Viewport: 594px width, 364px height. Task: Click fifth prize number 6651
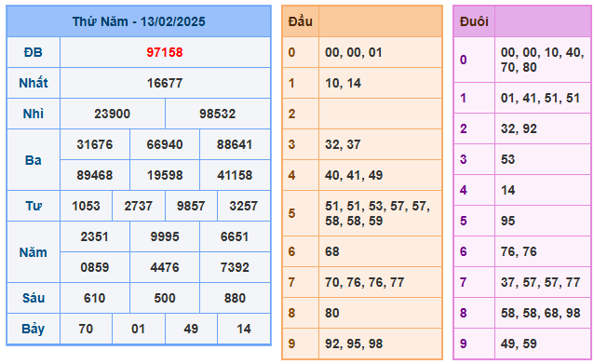click(x=235, y=236)
